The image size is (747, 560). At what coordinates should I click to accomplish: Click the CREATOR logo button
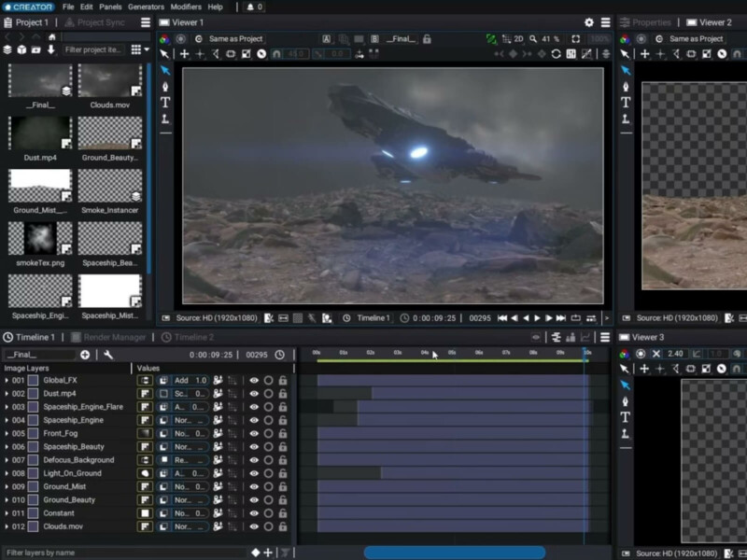pyautogui.click(x=28, y=7)
